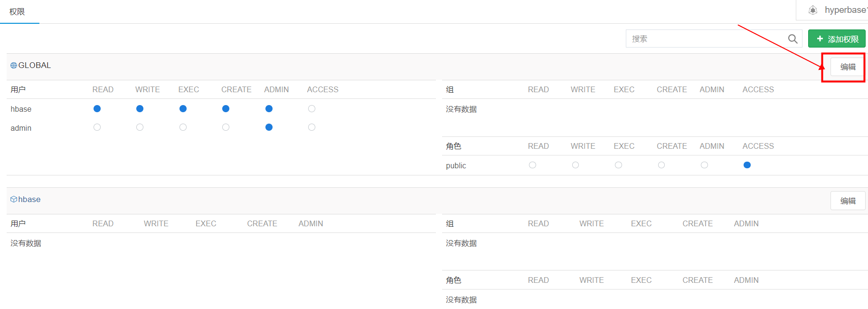Open the hbase namespace link

tap(29, 200)
